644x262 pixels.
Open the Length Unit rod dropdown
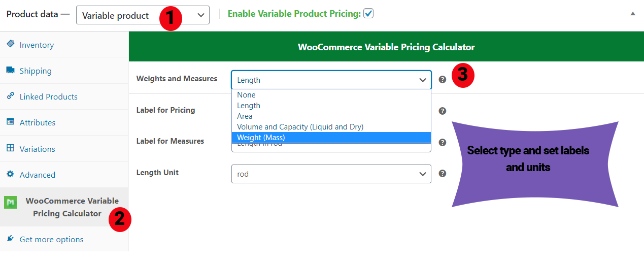(x=331, y=174)
